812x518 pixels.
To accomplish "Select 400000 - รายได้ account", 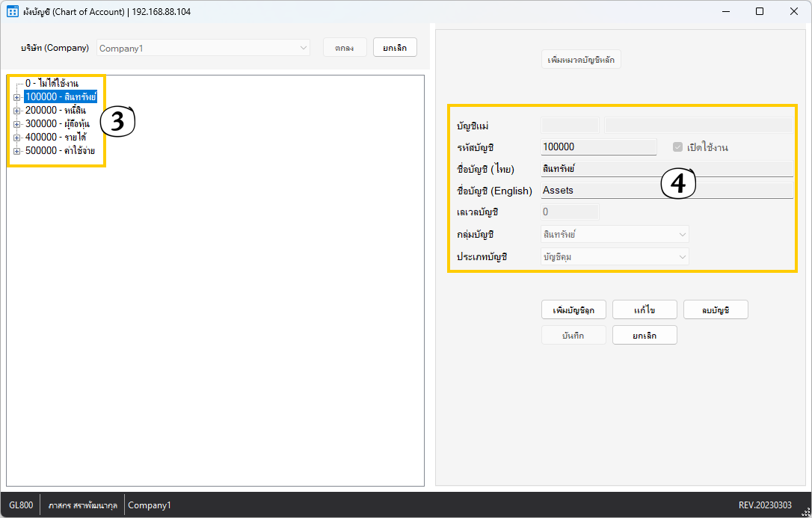I will tap(55, 137).
